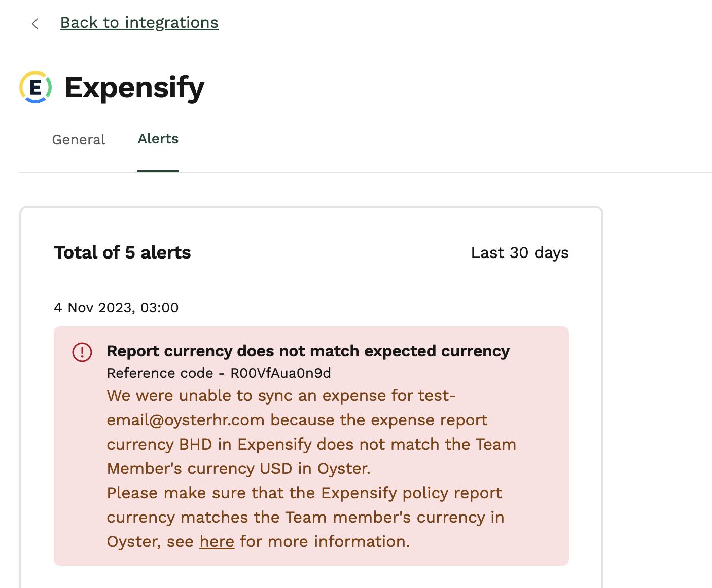Click the '4 Nov 2023, 03:00' timestamp
712x588 pixels.
point(117,308)
